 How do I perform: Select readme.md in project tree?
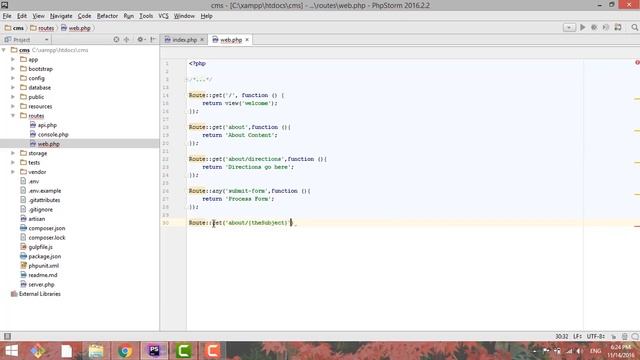tap(39, 275)
